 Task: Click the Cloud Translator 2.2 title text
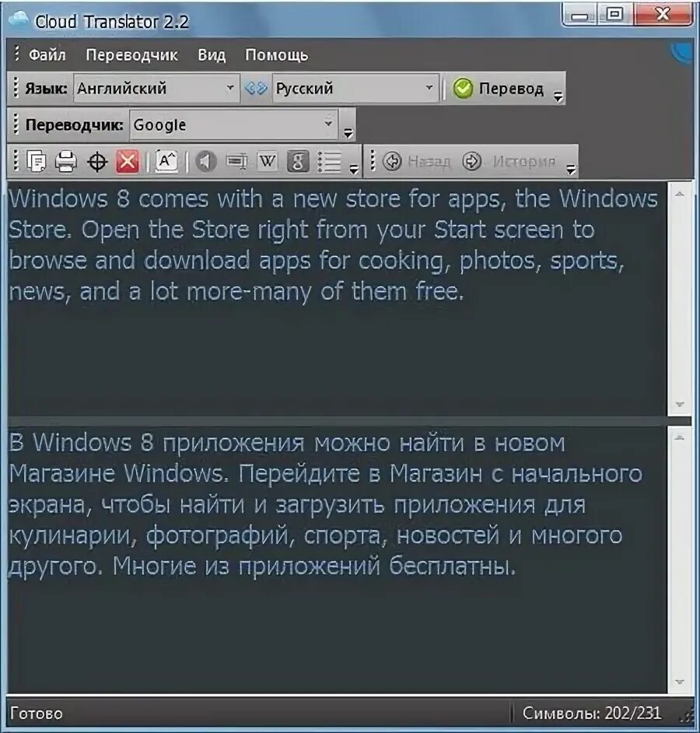(112, 22)
